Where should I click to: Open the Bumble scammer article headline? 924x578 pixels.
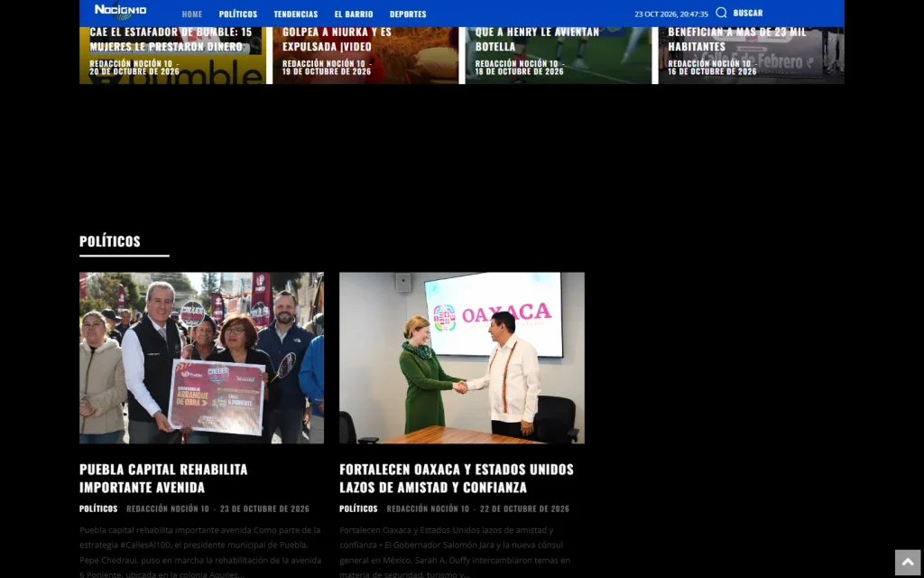(x=171, y=39)
